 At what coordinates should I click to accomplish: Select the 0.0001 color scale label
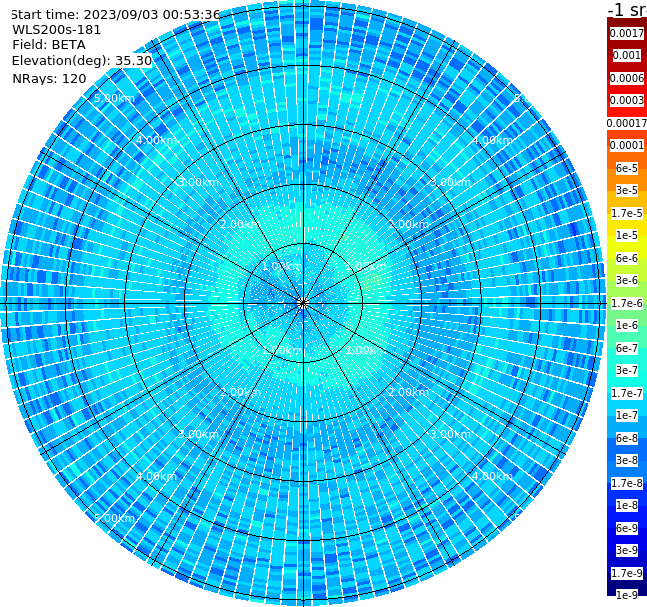[627, 145]
